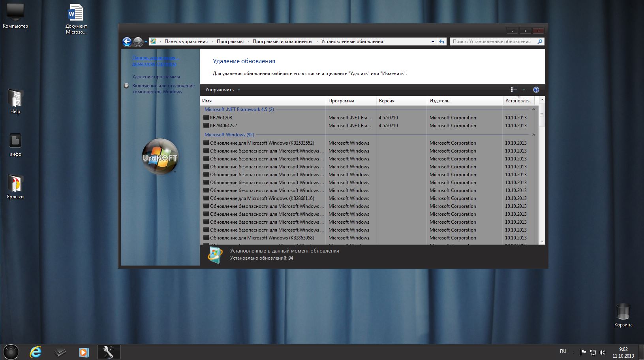This screenshot has width=644, height=360.
Task: Click the installed updates icon in details pane
Action: [215, 255]
